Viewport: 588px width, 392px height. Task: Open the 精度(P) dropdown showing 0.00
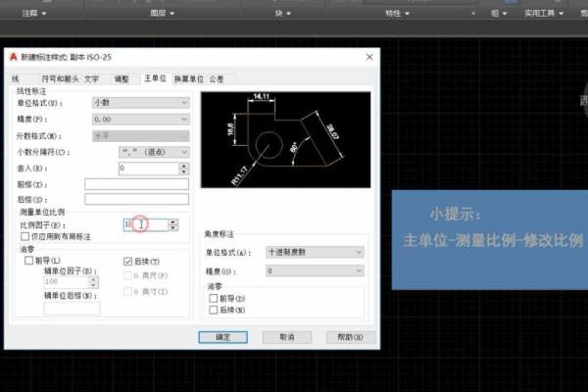click(x=140, y=119)
